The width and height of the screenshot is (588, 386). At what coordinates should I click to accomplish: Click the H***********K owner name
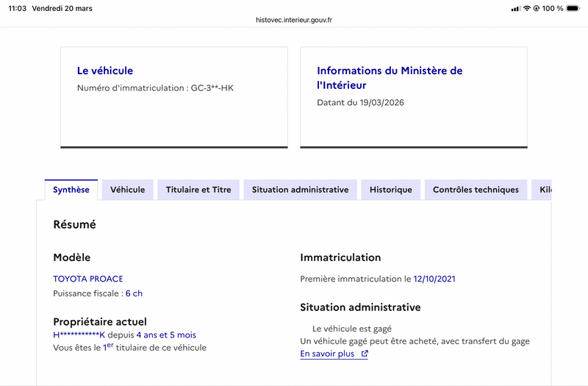pyautogui.click(x=79, y=335)
